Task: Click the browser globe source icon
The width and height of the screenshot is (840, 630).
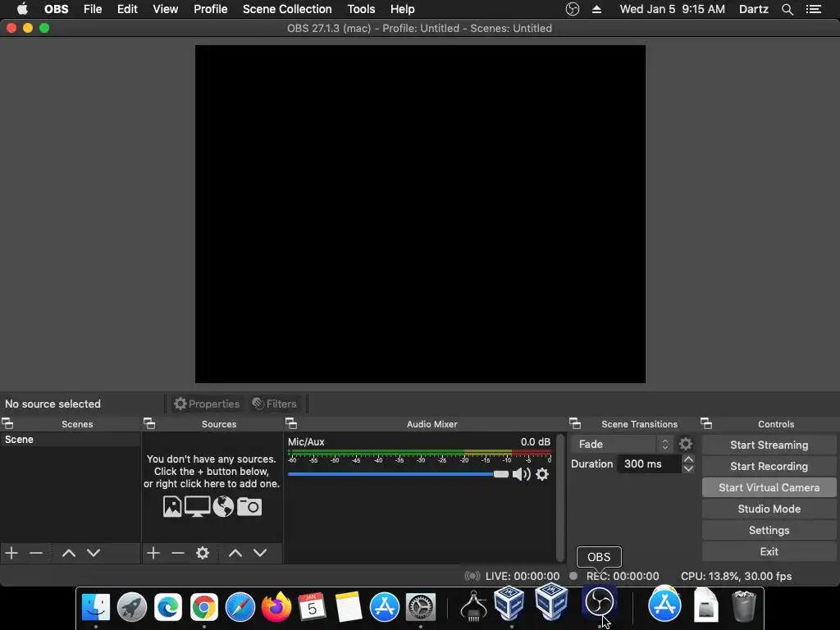Action: 223,506
